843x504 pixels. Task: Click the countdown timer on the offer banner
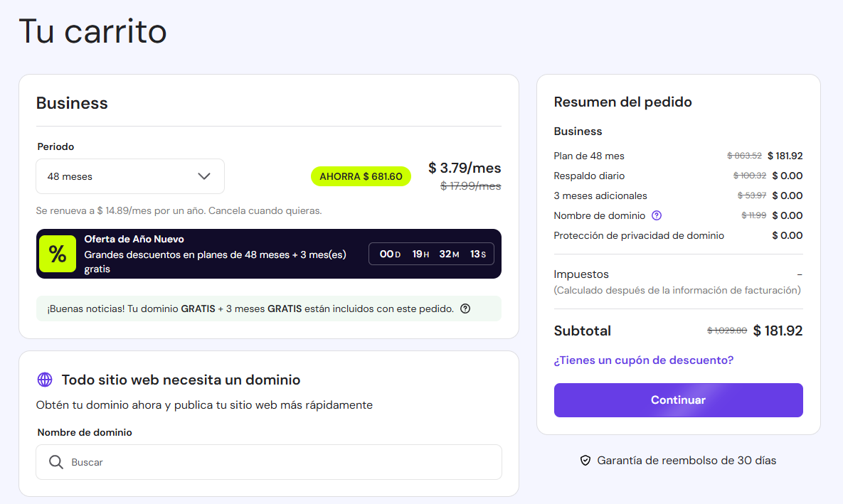[431, 254]
